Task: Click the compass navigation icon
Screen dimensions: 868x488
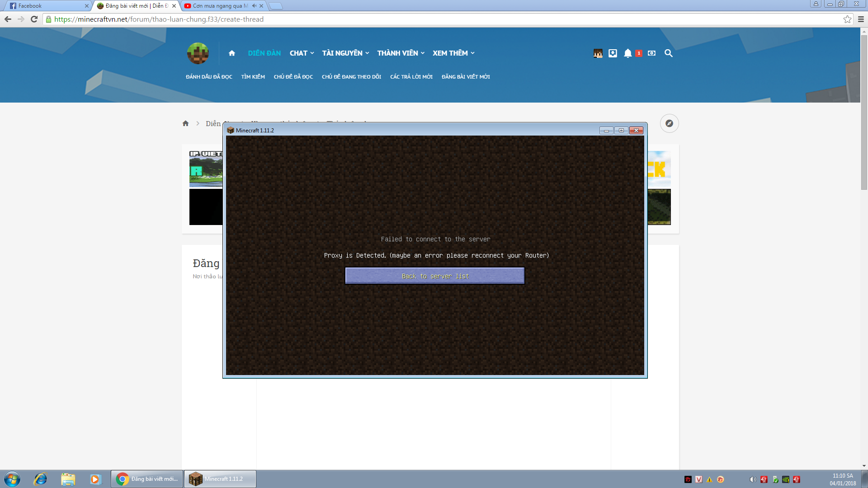Action: coord(669,123)
